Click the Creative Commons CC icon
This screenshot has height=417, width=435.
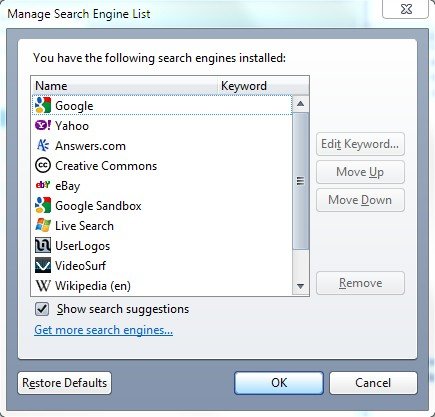(x=43, y=165)
